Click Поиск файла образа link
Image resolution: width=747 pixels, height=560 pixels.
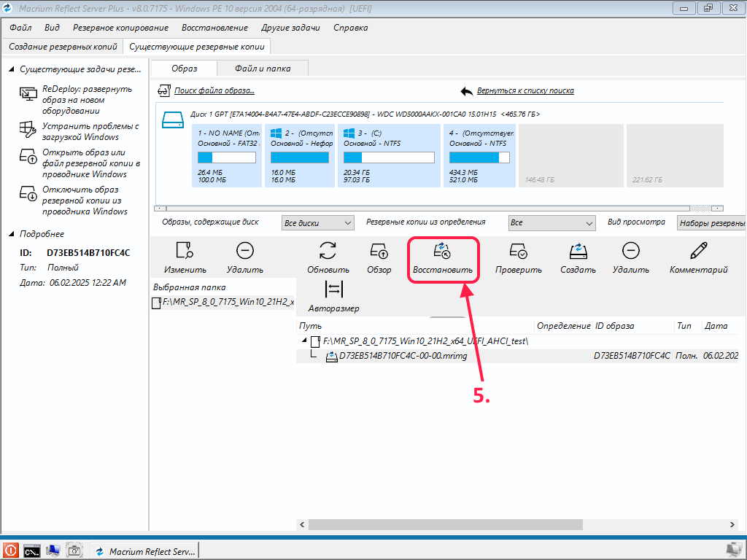click(214, 91)
